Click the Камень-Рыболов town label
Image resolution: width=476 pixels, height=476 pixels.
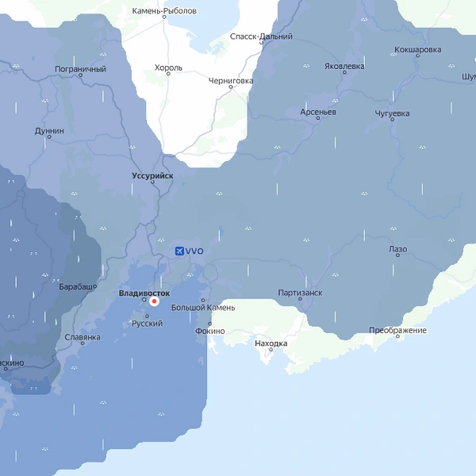tap(164, 11)
